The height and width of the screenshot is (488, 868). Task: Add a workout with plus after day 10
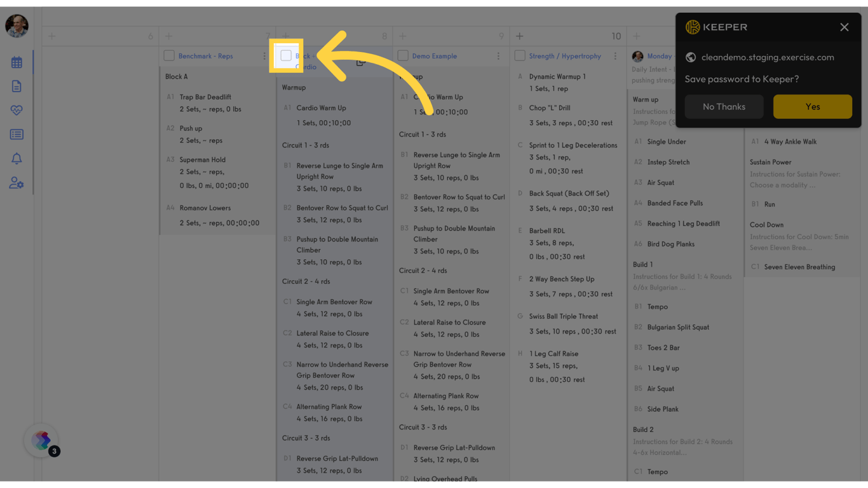(637, 36)
